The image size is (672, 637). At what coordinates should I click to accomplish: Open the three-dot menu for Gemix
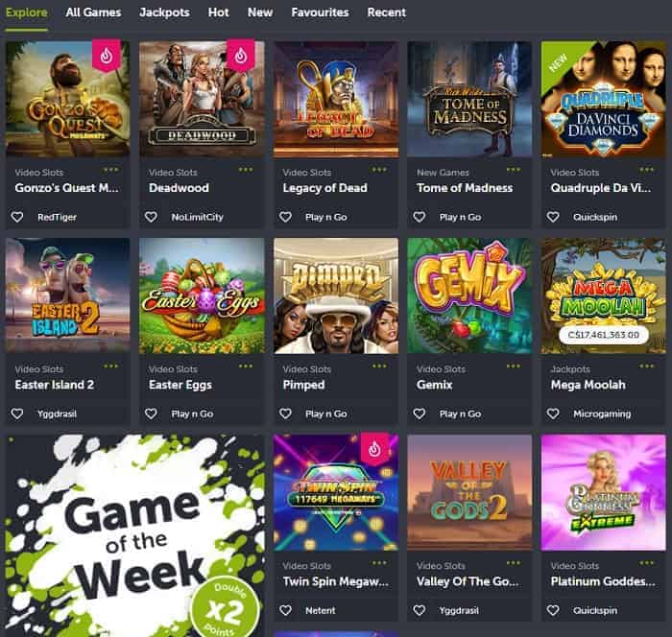[x=513, y=366]
